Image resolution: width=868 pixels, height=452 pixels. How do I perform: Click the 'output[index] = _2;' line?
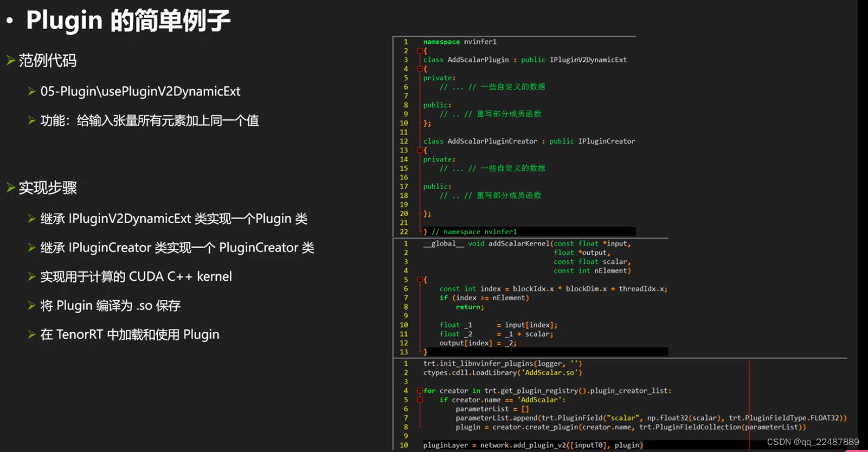click(478, 343)
